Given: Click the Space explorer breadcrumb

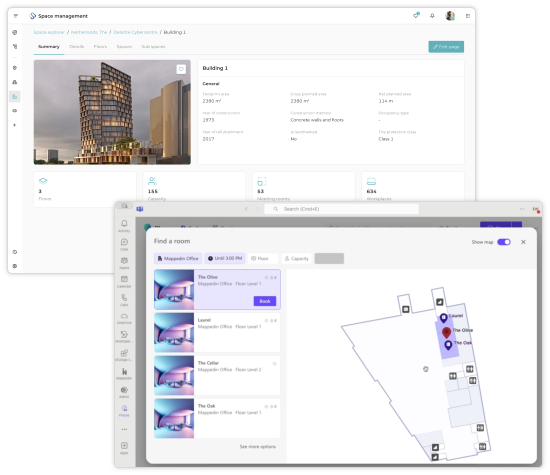Looking at the screenshot, I should pyautogui.click(x=49, y=32).
